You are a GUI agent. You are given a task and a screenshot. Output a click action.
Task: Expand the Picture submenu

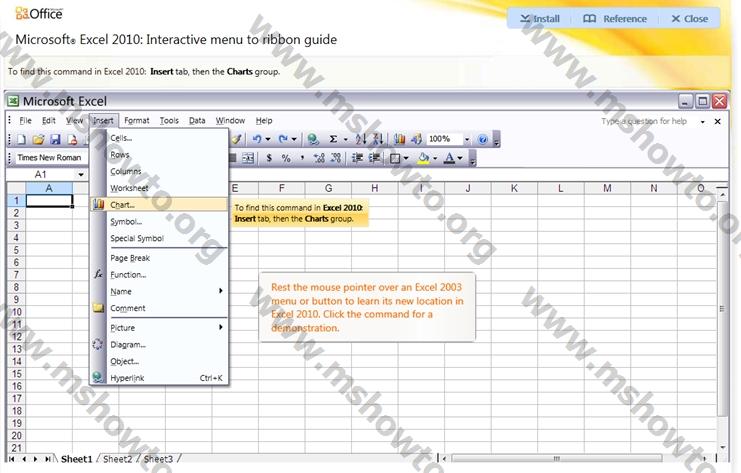pyautogui.click(x=221, y=327)
